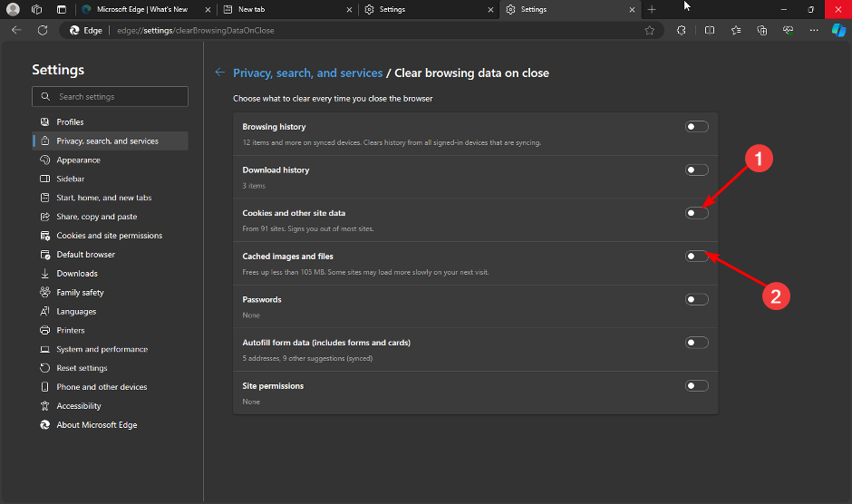The height and width of the screenshot is (504, 852).
Task: Open the Collections icon in toolbar
Action: point(761,31)
